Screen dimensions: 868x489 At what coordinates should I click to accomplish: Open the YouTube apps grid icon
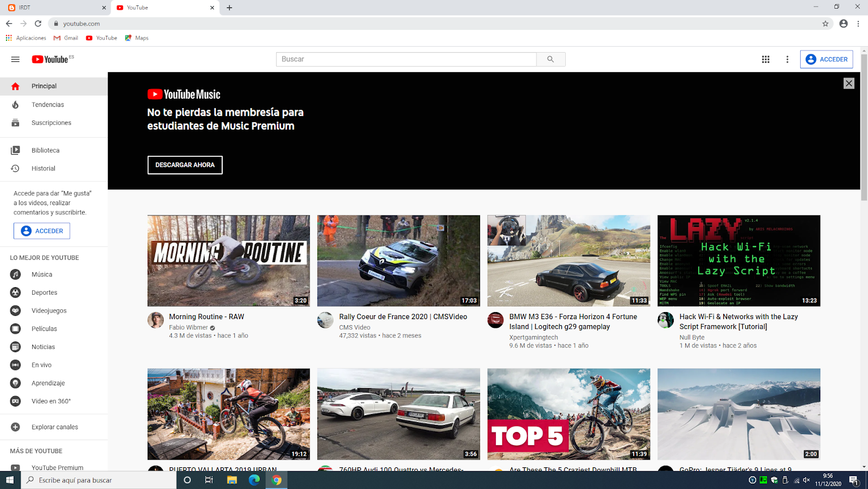765,59
